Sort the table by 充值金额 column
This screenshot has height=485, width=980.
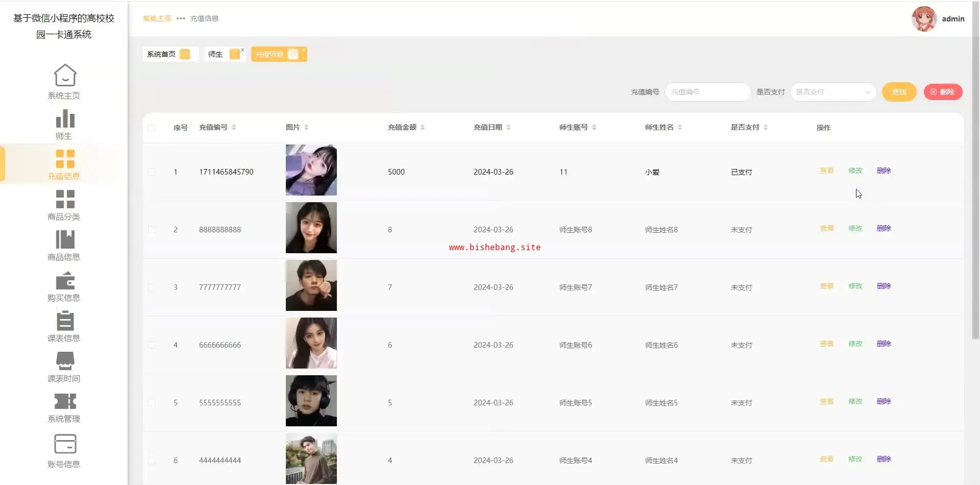(x=423, y=128)
